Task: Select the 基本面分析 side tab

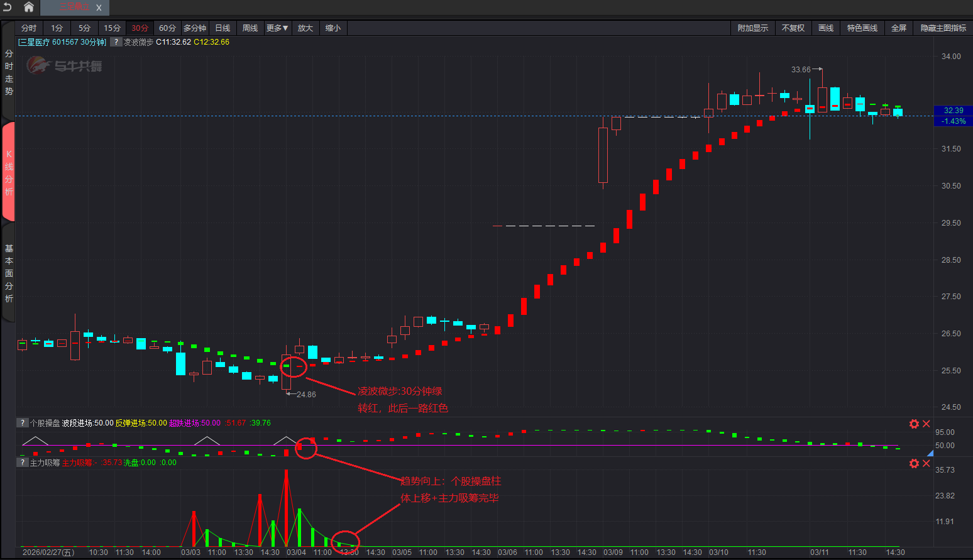Action: [9, 273]
